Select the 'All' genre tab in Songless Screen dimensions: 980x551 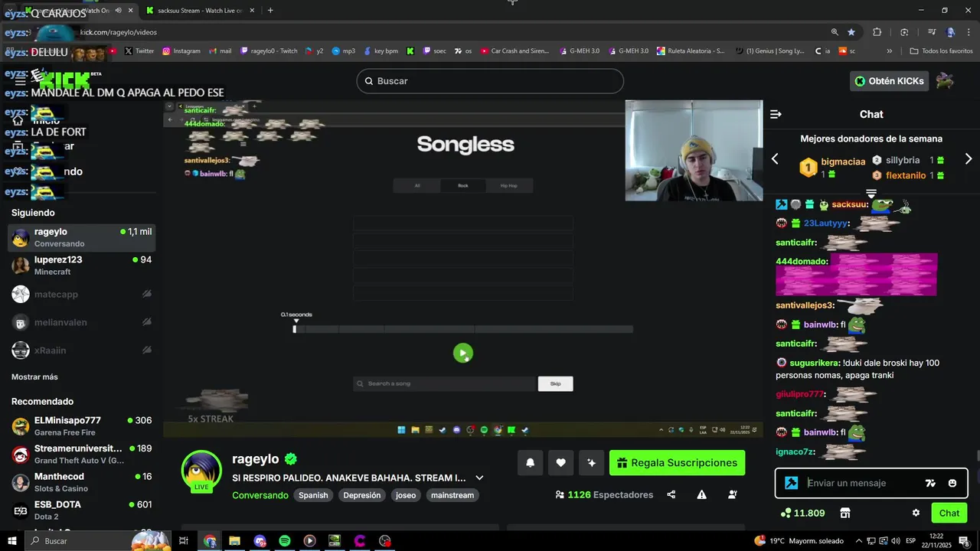point(416,185)
